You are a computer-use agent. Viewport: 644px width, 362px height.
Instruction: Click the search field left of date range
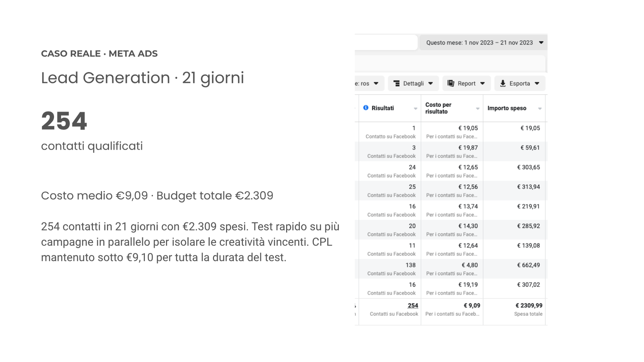[386, 43]
